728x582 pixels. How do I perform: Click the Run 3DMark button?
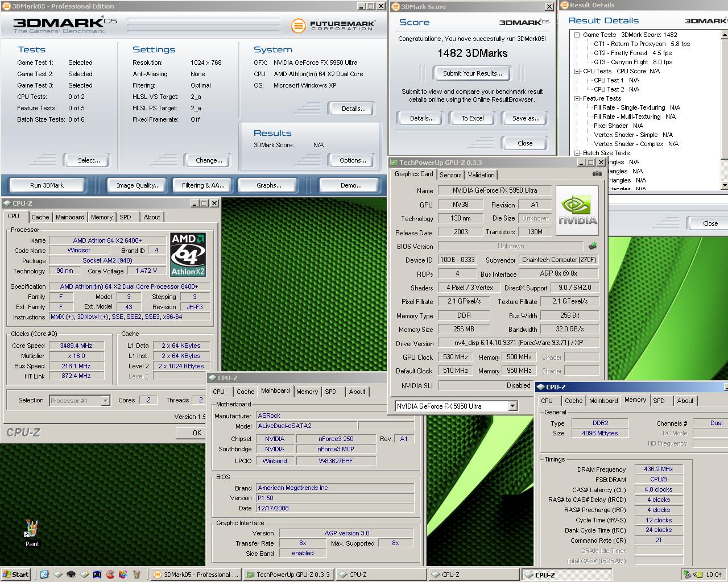[47, 185]
